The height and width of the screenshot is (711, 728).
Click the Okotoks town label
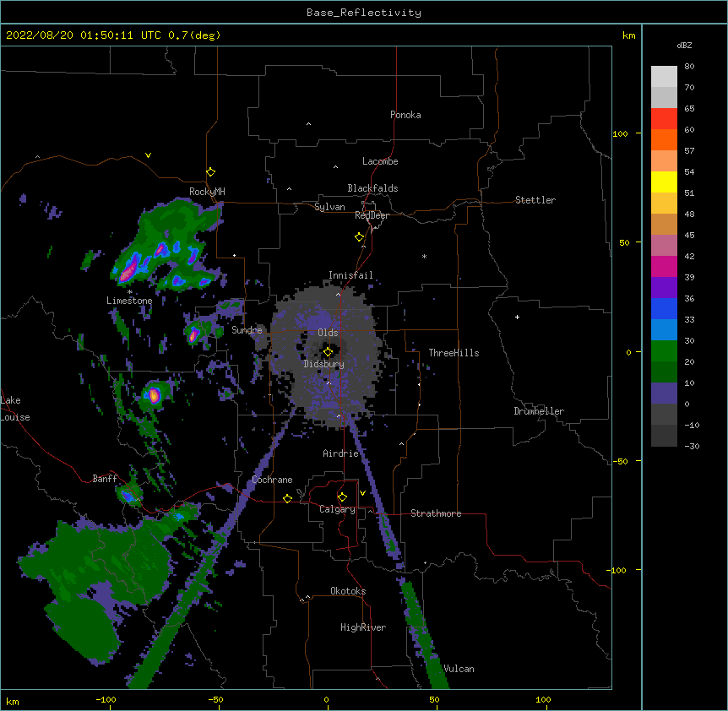(x=348, y=591)
